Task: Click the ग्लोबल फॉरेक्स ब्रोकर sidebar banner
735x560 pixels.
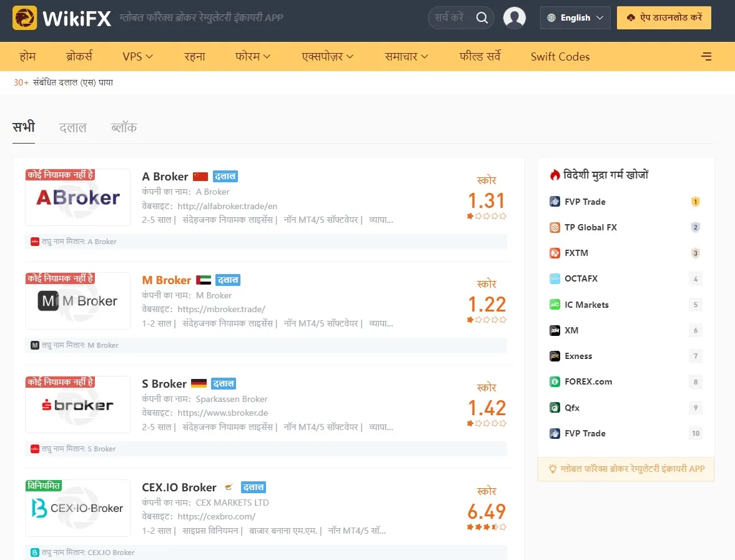Action: (626, 469)
